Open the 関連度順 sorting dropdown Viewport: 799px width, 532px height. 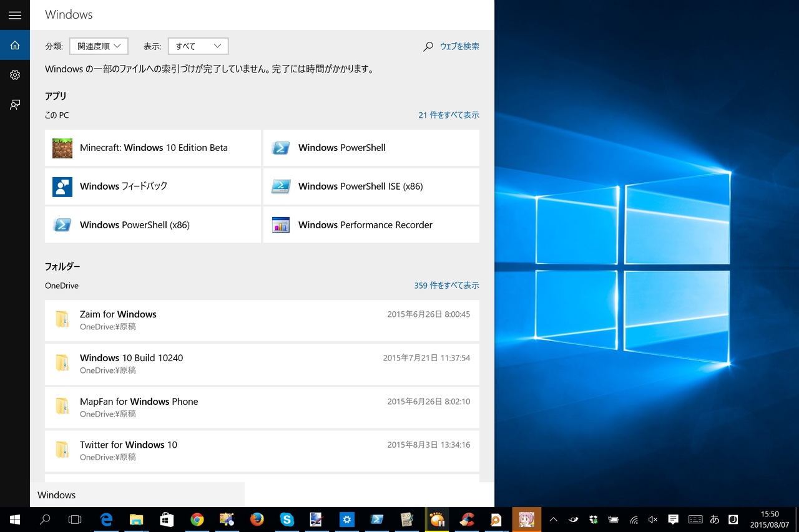pos(99,46)
